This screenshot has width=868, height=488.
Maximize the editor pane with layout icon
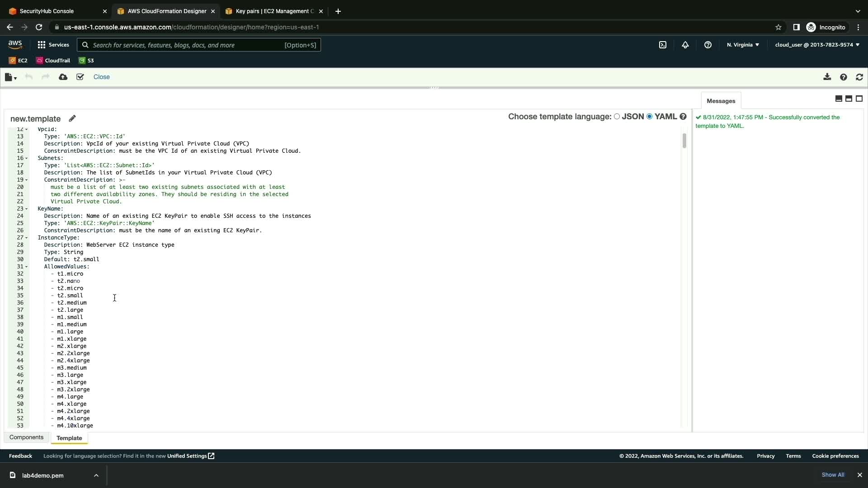pos(859,99)
